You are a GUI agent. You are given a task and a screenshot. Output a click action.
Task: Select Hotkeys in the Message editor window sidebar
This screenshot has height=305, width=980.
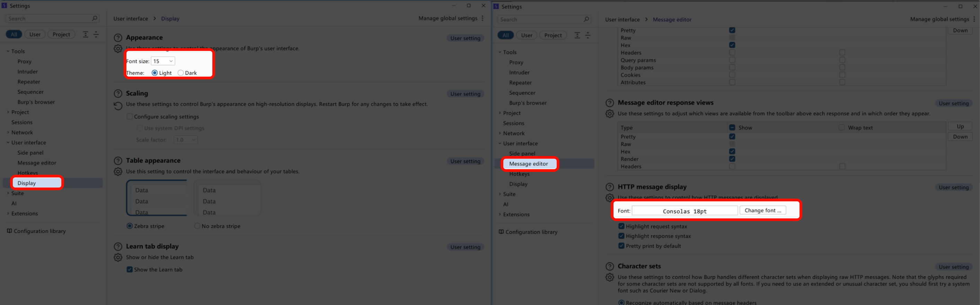coord(519,174)
